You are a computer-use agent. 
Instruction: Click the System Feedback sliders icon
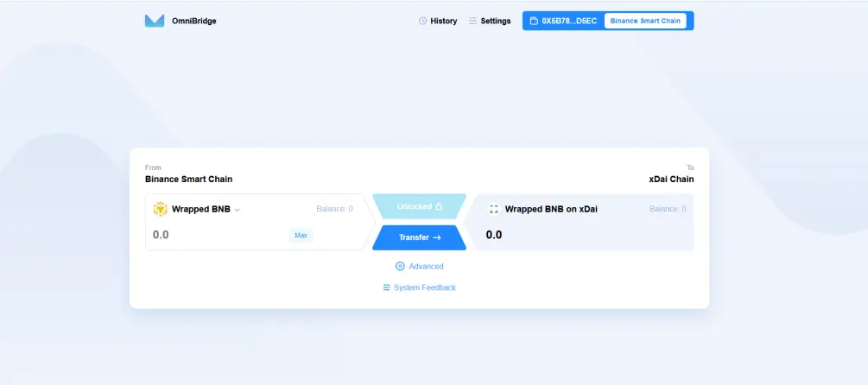[387, 287]
